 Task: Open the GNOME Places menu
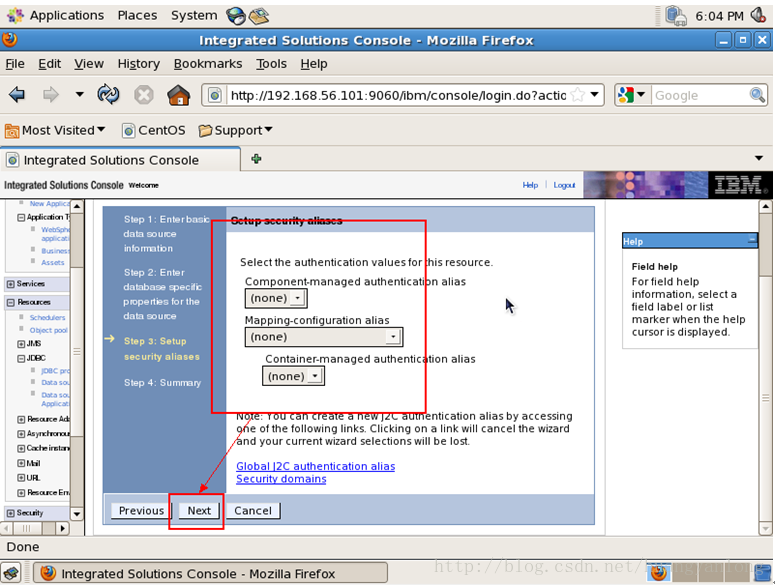137,15
